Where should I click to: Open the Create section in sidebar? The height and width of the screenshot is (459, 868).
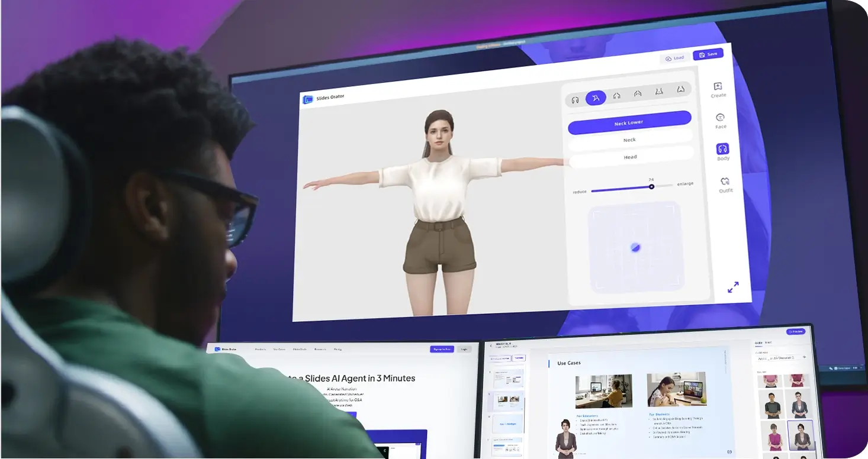(x=718, y=90)
